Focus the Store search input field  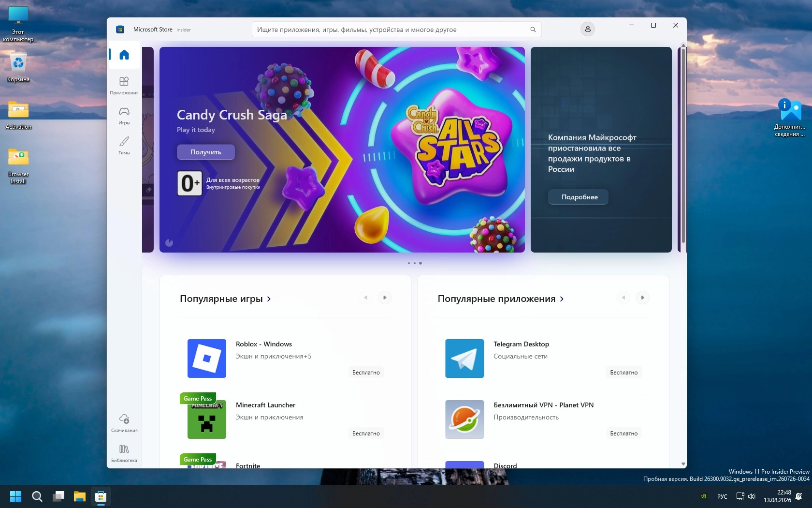[396, 30]
